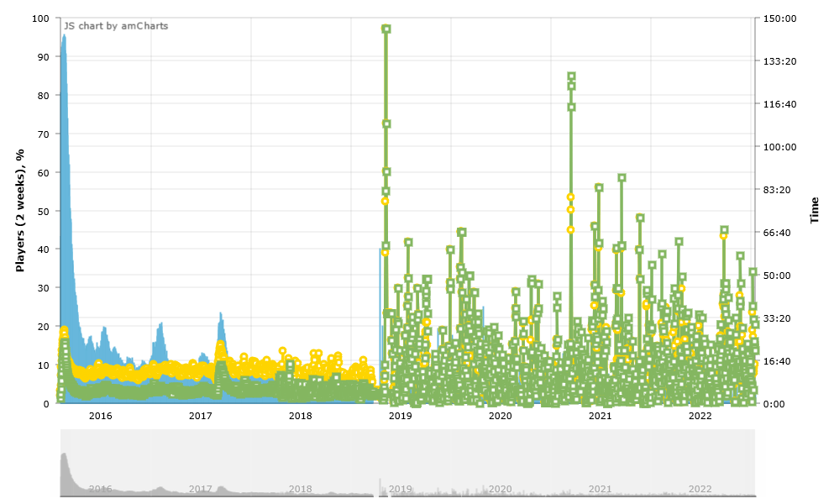Click the left edge of the range scrollbar

60,463
